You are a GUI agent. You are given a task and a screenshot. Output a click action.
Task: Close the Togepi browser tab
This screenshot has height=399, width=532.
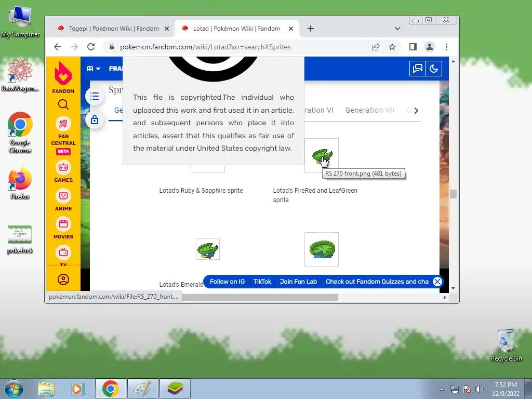pos(167,29)
